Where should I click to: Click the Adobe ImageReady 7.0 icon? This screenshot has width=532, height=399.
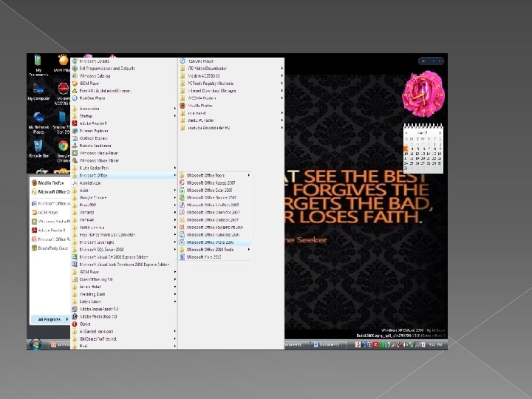tap(75, 309)
